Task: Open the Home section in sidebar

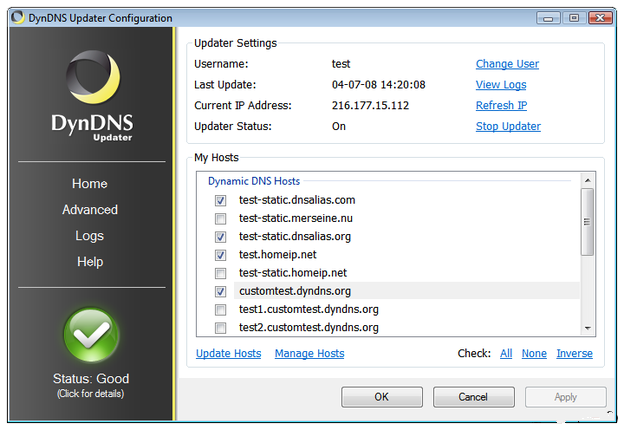Action: (90, 184)
